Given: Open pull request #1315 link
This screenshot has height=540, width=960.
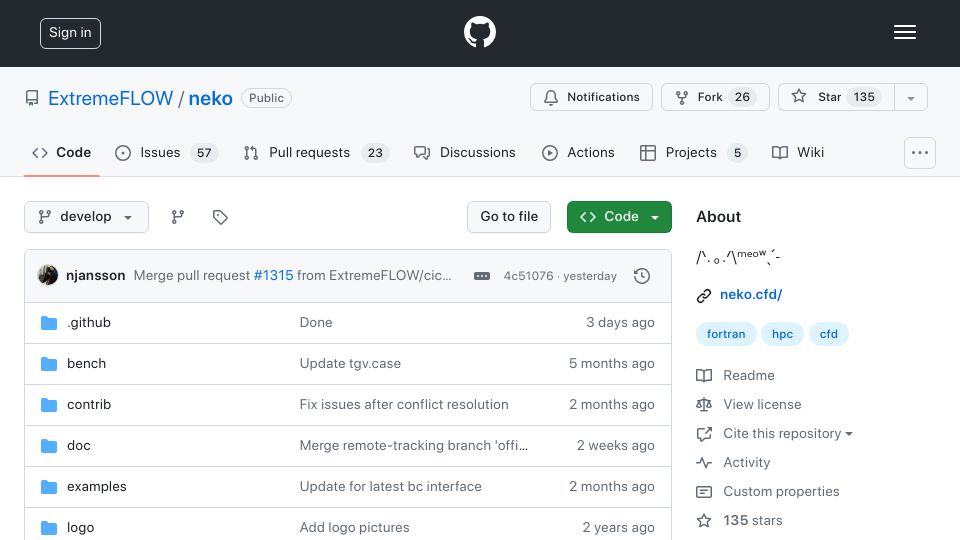Looking at the screenshot, I should pyautogui.click(x=274, y=276).
